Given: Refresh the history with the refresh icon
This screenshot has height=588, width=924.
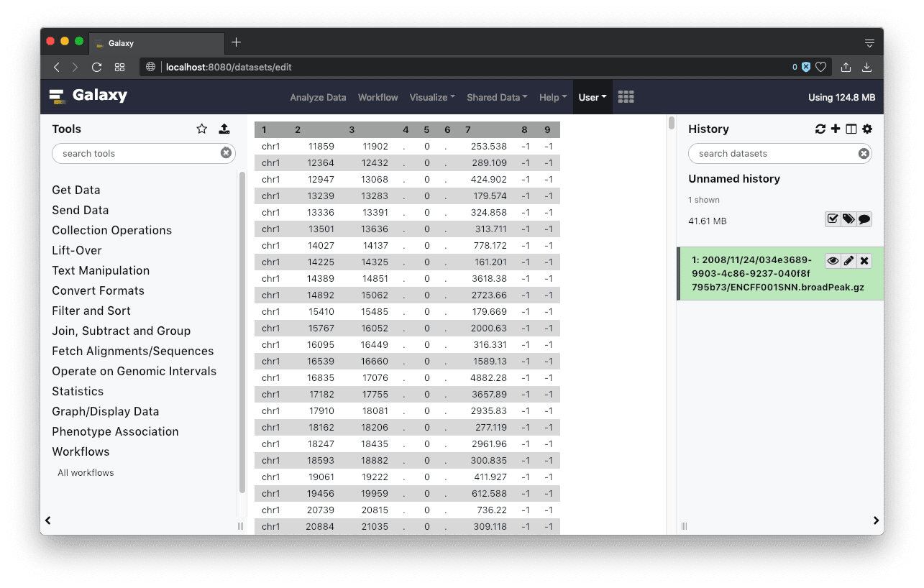Looking at the screenshot, I should (x=820, y=129).
